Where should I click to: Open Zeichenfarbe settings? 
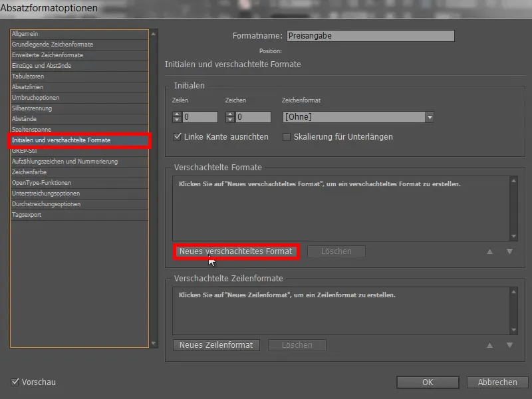(x=79, y=172)
